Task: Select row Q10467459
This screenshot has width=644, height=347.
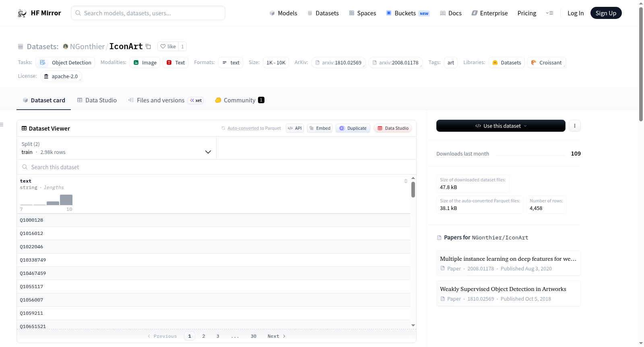Action: click(213, 273)
